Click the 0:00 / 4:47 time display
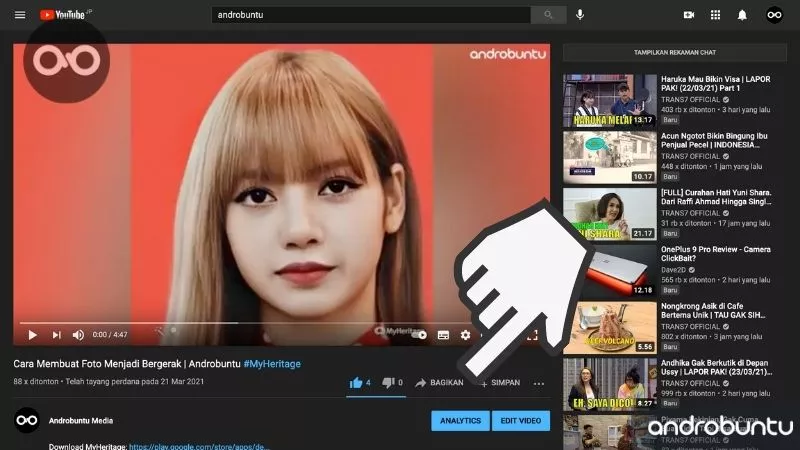This screenshot has height=450, width=800. 110,335
